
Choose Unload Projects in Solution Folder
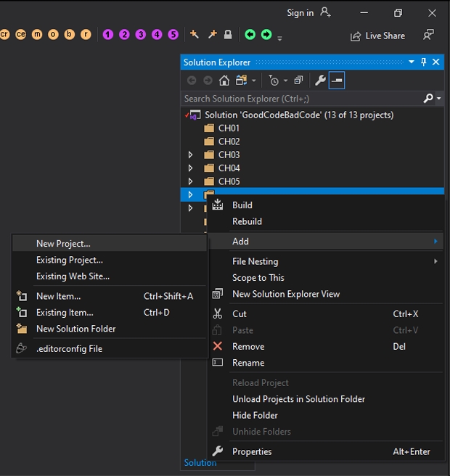coord(298,399)
